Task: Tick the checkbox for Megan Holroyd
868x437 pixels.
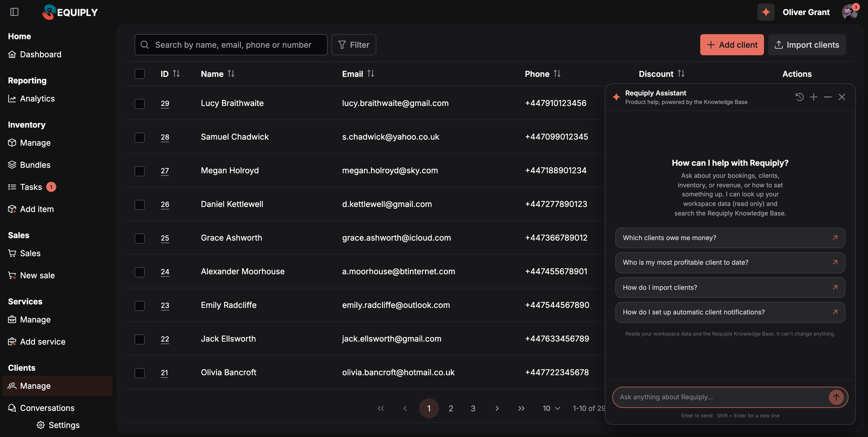Action: pos(139,171)
